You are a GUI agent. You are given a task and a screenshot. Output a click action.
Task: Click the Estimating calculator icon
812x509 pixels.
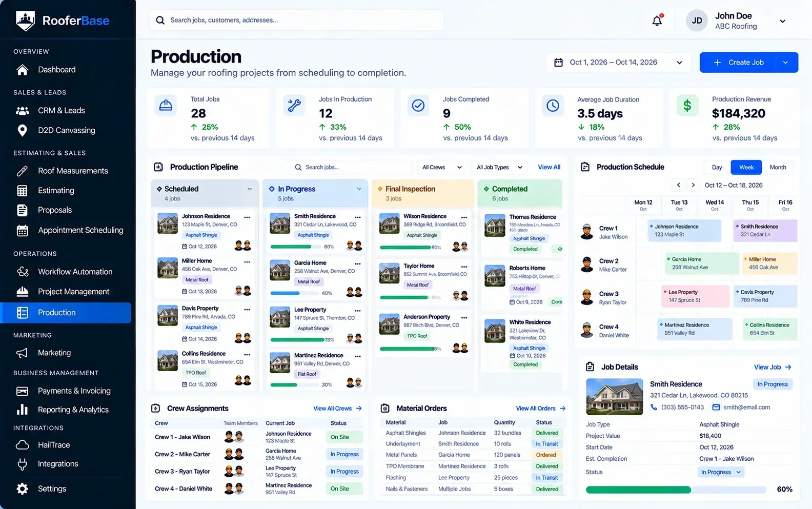pyautogui.click(x=22, y=191)
